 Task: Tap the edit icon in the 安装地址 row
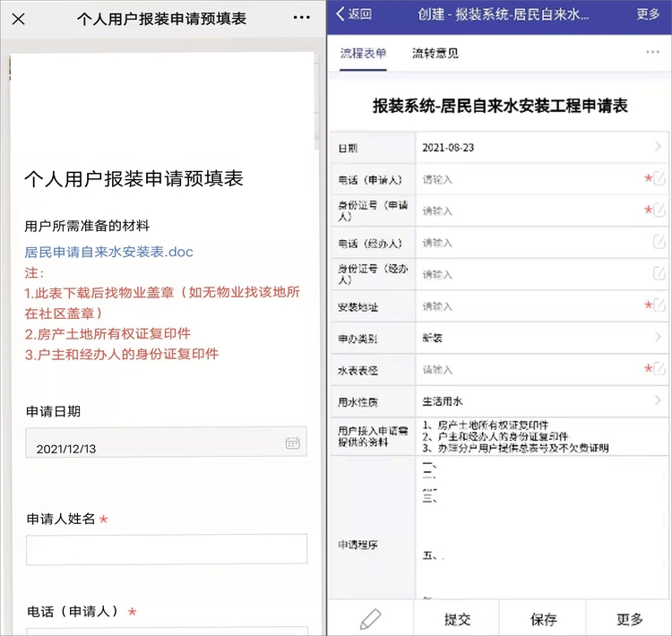point(659,305)
